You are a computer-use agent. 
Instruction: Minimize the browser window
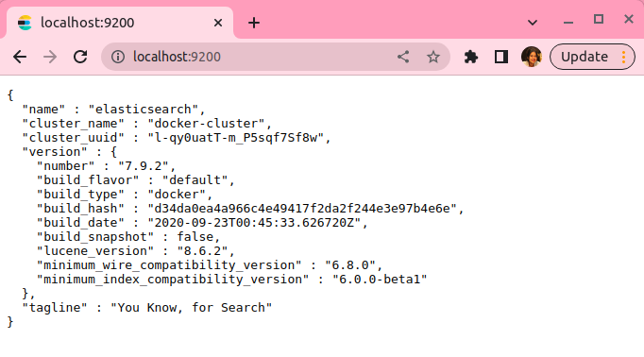(568, 23)
